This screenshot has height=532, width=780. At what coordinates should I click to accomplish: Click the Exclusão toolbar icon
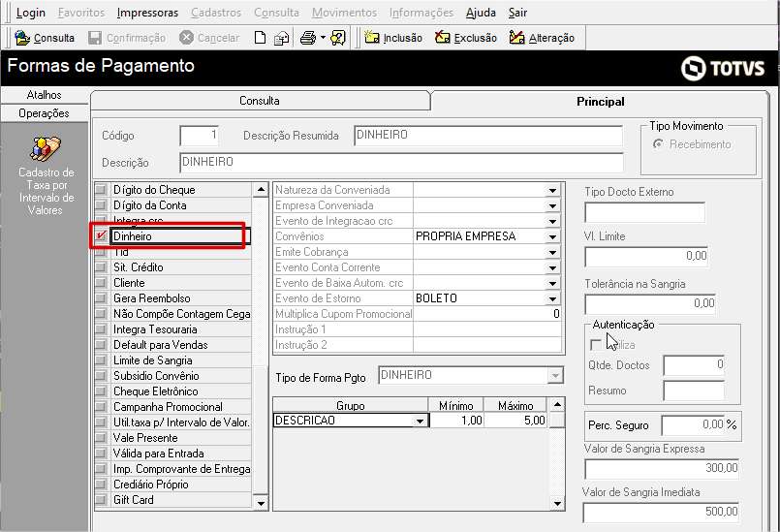pyautogui.click(x=442, y=38)
